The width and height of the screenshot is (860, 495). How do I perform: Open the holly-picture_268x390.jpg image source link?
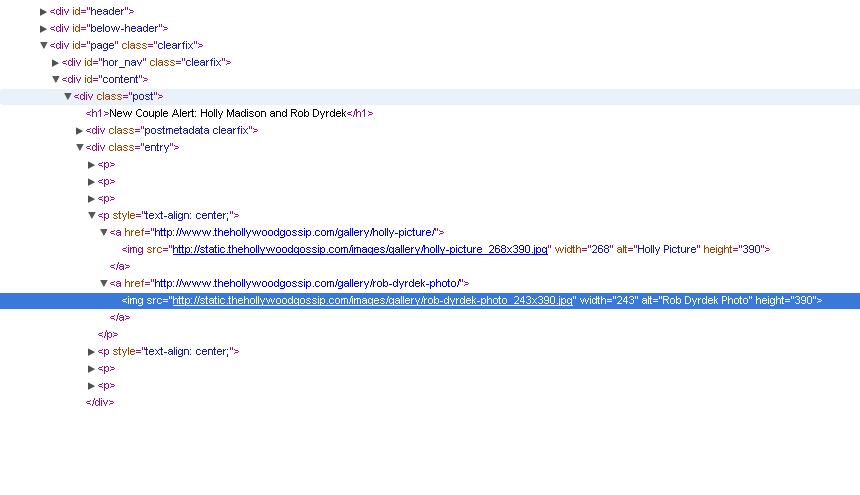pyautogui.click(x=360, y=249)
